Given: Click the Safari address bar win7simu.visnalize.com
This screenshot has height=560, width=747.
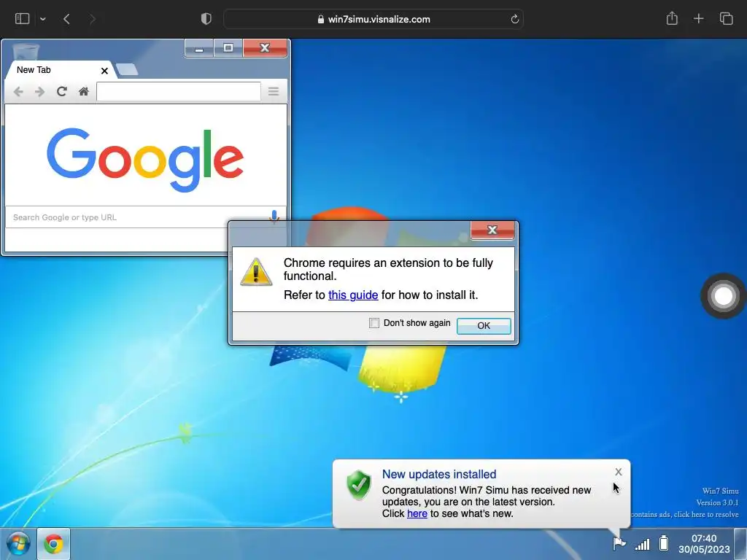Looking at the screenshot, I should [x=373, y=19].
